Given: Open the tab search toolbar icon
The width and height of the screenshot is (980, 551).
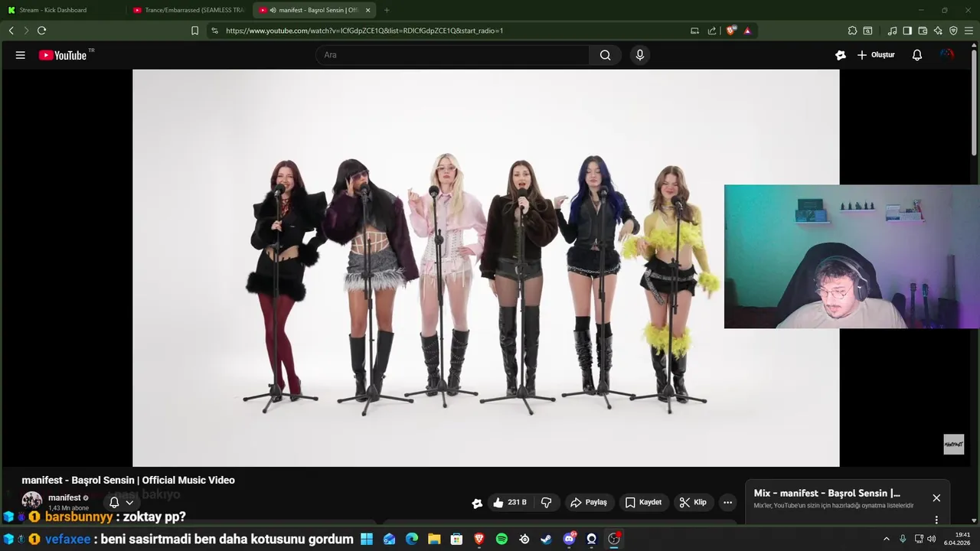Looking at the screenshot, I should pyautogui.click(x=867, y=31).
